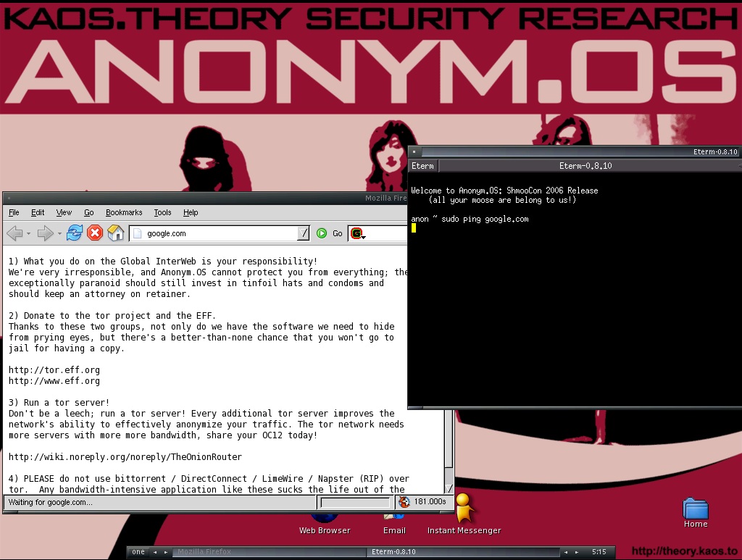The image size is (742, 560).
Task: Activate Mozilla Firefox in the taskbar
Action: (269, 551)
